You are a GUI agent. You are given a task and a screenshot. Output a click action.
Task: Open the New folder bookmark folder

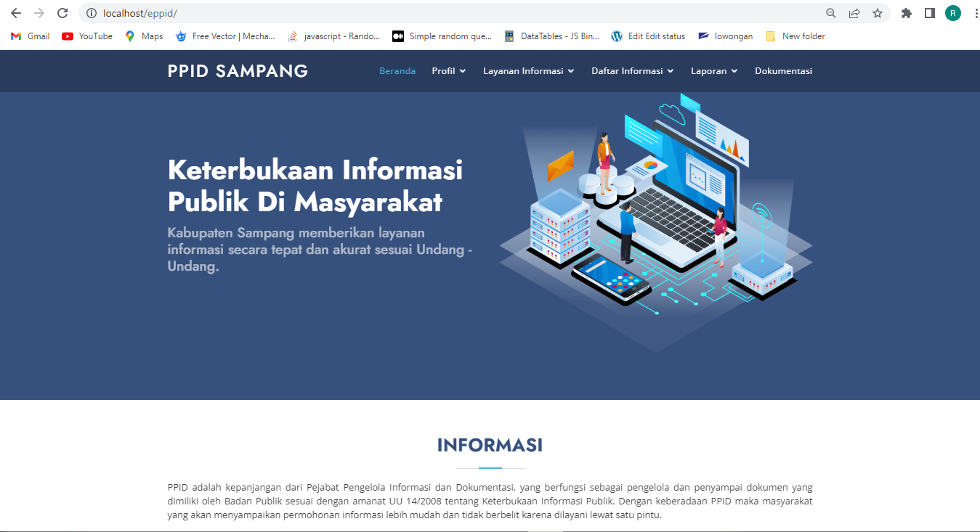795,36
